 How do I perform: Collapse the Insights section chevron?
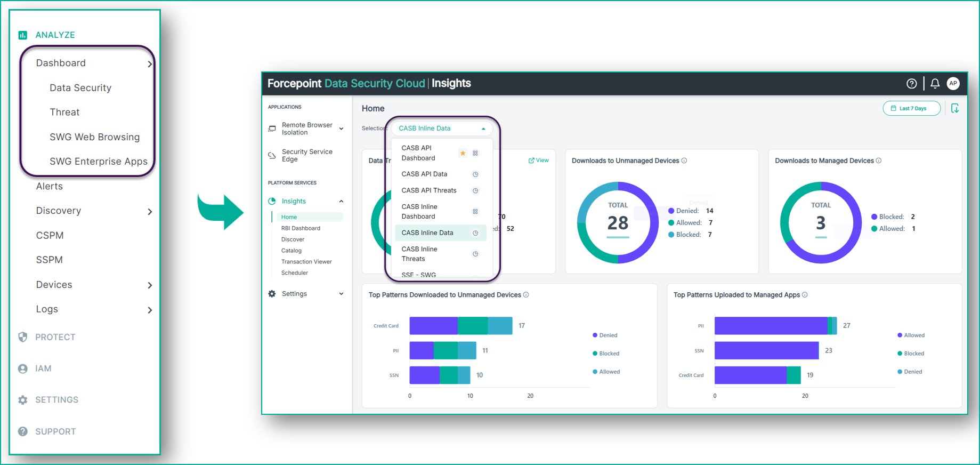coord(341,201)
